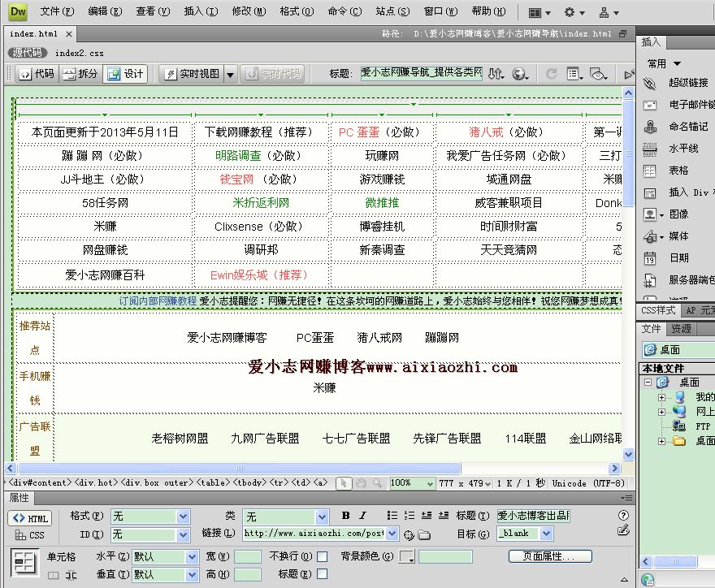Open Visual Aids eye icon
Image resolution: width=715 pixels, height=588 pixels.
[598, 73]
